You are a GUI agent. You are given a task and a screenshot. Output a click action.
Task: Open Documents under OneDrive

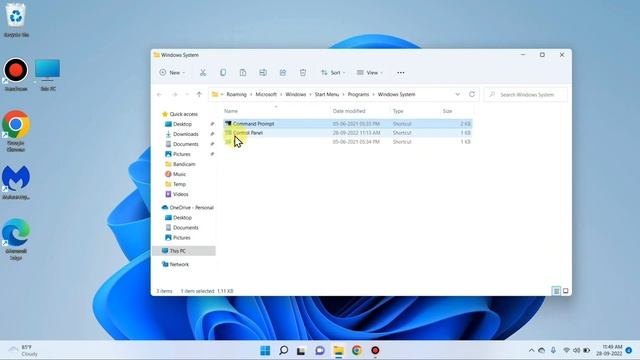(x=182, y=227)
